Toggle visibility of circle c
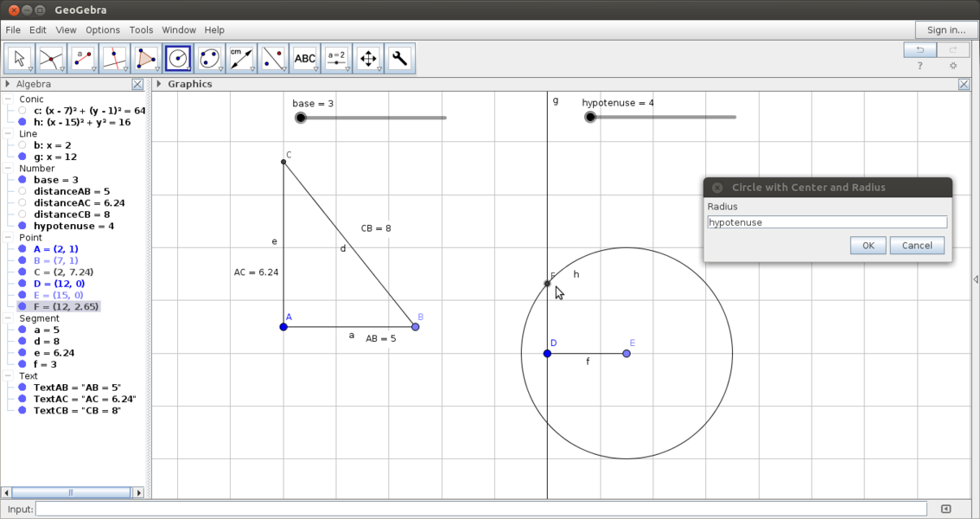The image size is (980, 519). point(21,111)
